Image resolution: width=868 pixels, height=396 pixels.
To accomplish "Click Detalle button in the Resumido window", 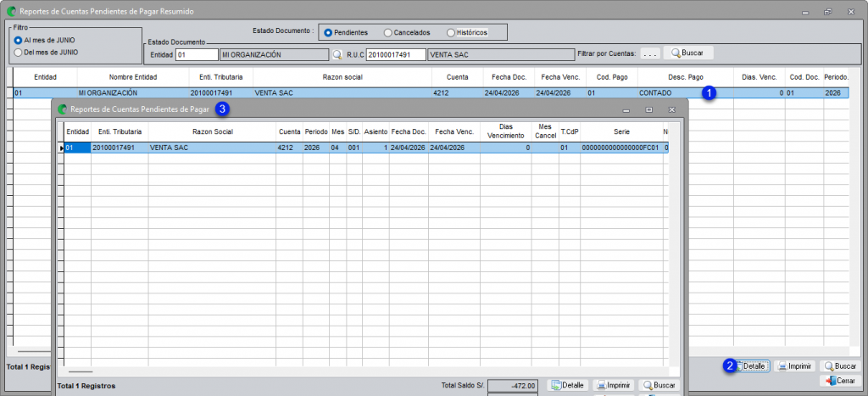I will point(752,366).
